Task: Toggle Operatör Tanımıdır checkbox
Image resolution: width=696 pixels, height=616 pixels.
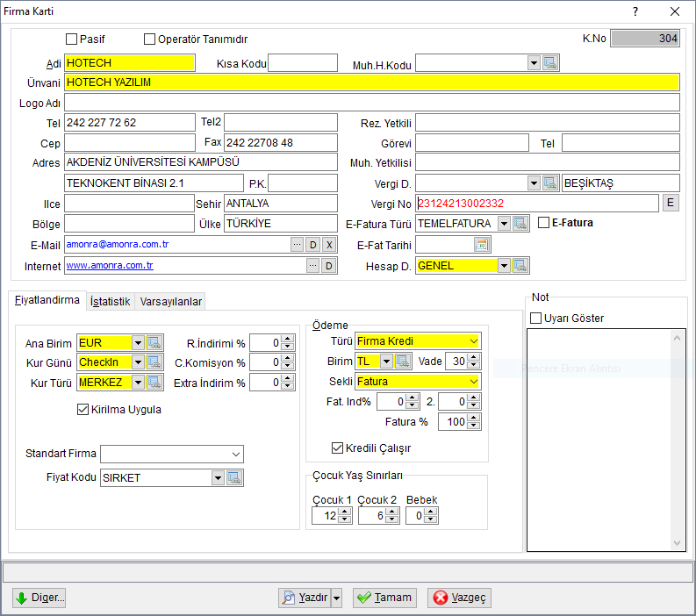Action: pos(149,39)
